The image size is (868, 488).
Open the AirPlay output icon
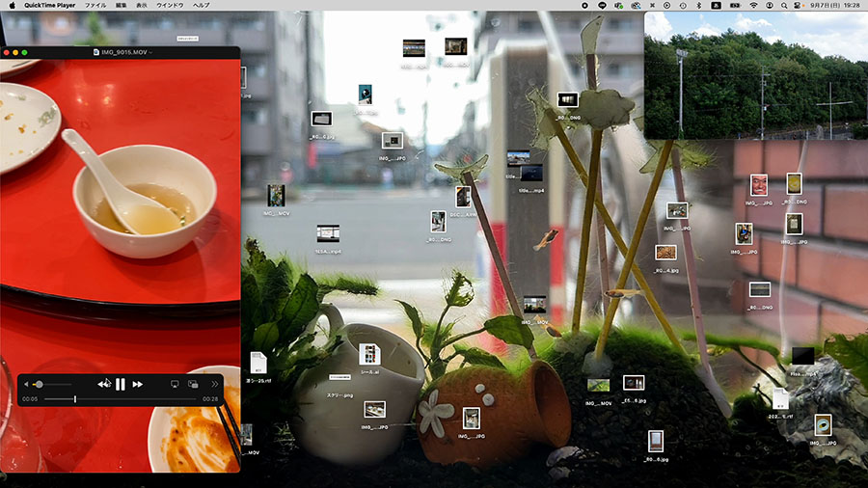click(175, 384)
